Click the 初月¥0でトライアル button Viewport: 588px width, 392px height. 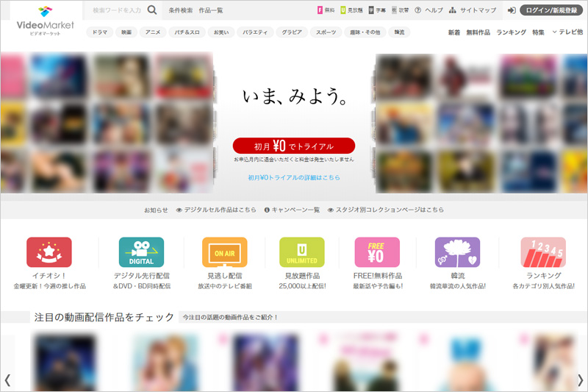click(x=294, y=146)
